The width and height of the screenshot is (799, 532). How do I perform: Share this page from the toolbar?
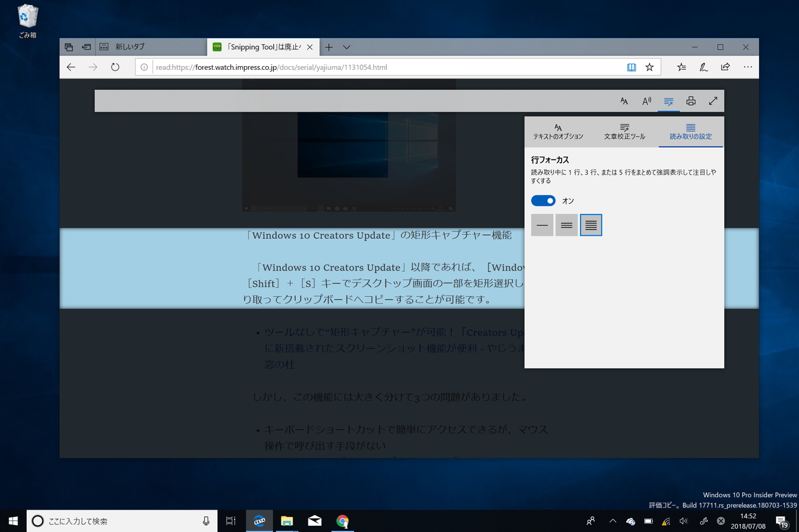pyautogui.click(x=725, y=67)
